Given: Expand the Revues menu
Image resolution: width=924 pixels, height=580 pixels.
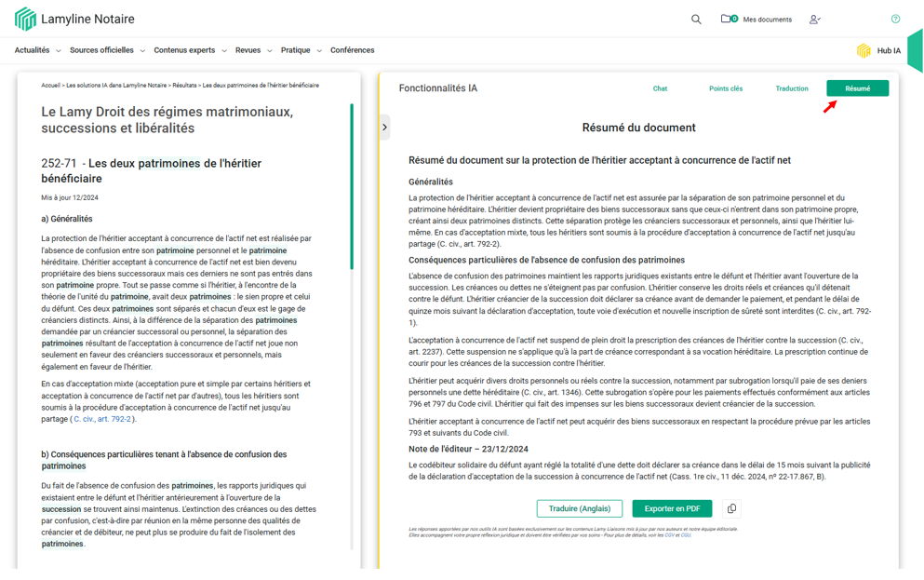Looking at the screenshot, I should (x=253, y=50).
